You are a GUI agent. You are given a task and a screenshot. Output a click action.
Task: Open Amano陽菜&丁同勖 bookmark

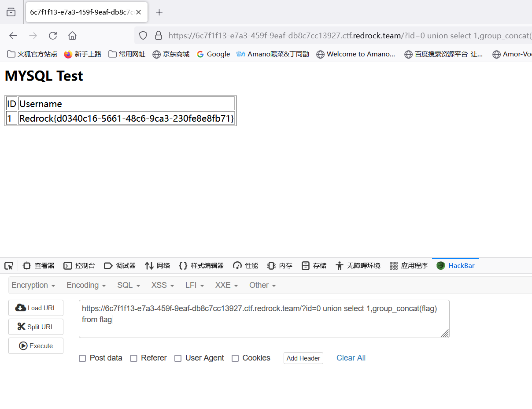[273, 54]
